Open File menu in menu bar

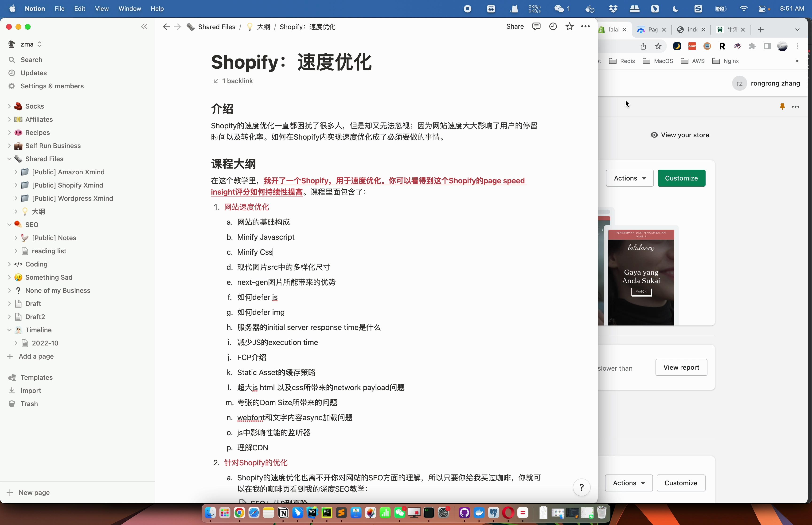(59, 8)
